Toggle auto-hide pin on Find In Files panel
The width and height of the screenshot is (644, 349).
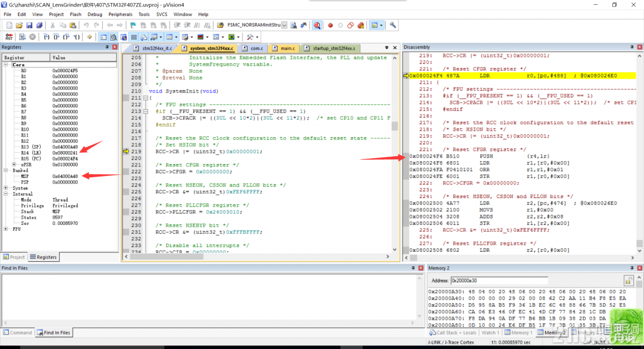413,268
